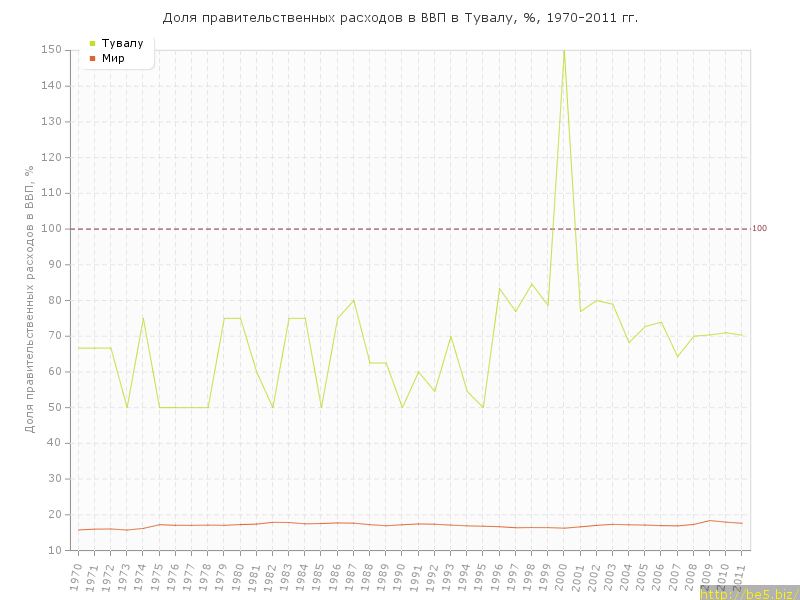Image resolution: width=800 pixels, height=600 pixels.
Task: Click the 2000 year label on the x-axis
Action: click(563, 576)
